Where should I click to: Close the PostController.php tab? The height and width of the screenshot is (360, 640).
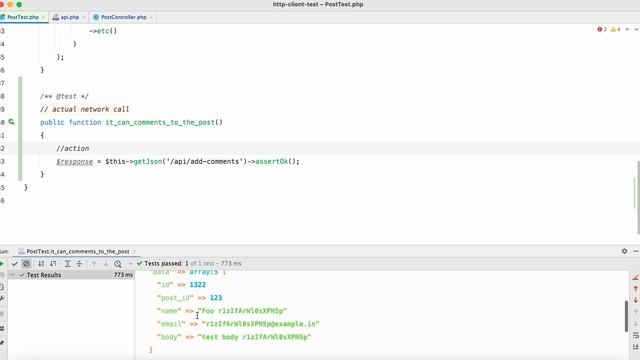(x=151, y=17)
